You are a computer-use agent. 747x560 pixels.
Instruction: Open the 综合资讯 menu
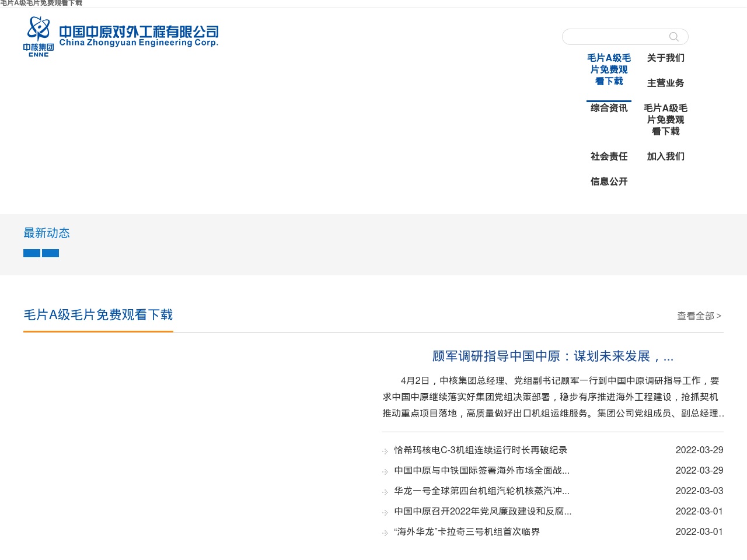pyautogui.click(x=609, y=108)
